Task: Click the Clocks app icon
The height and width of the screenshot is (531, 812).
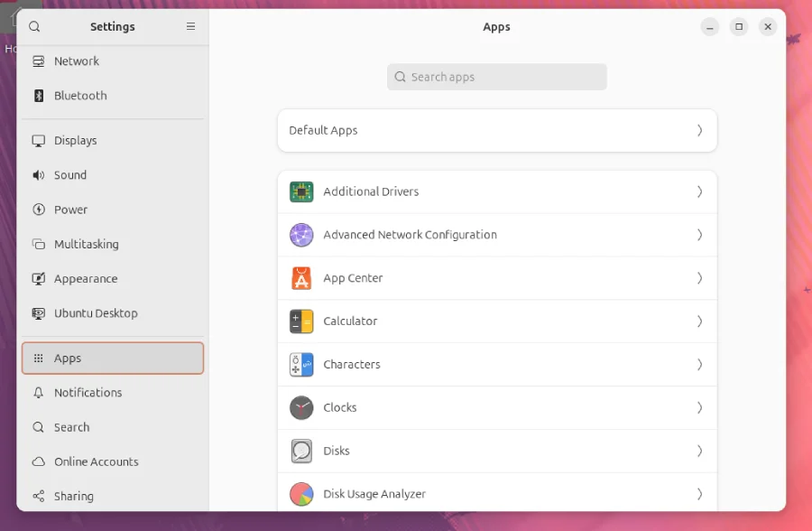Action: click(300, 407)
